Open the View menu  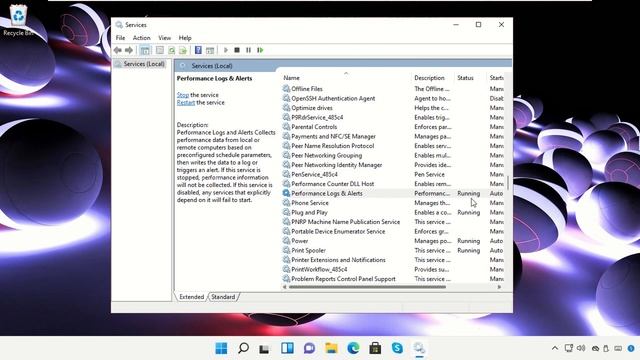click(x=164, y=38)
